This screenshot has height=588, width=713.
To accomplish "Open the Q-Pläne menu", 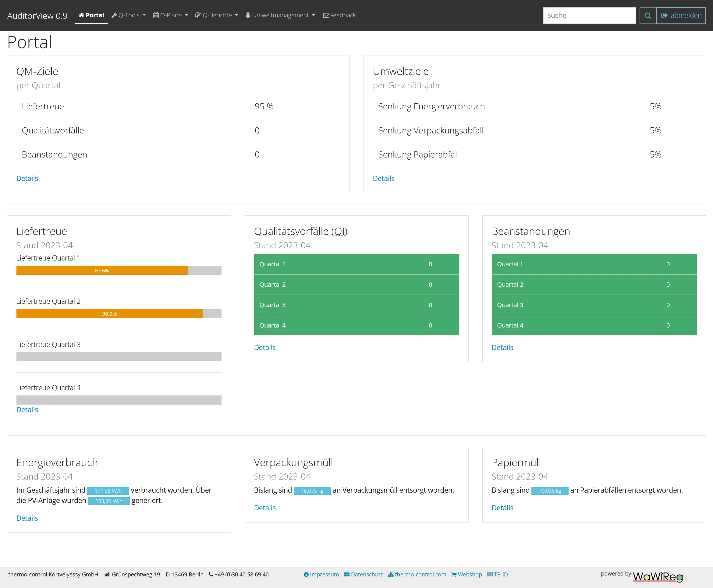I will coord(170,15).
